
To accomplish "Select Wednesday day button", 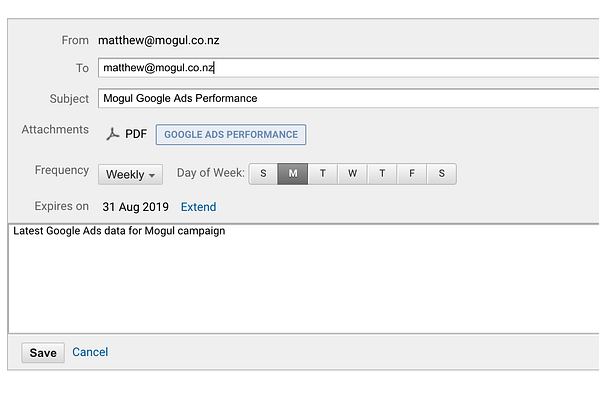I will coord(353,174).
